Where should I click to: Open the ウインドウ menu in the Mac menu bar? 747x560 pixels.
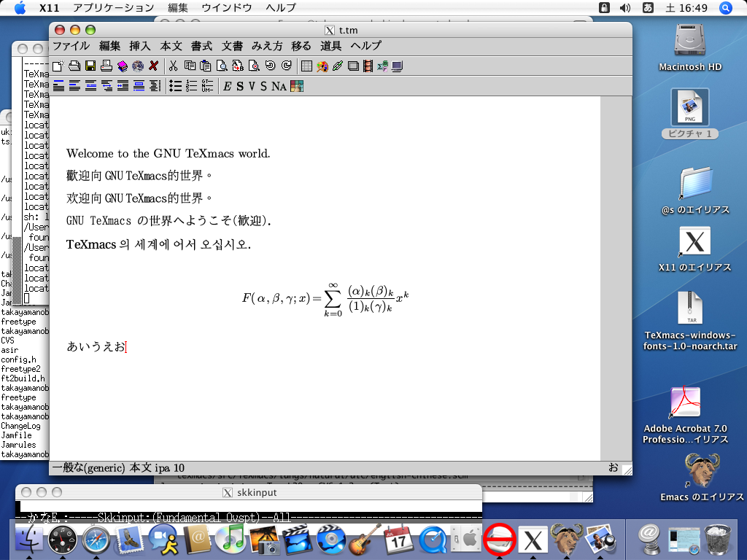coord(227,7)
